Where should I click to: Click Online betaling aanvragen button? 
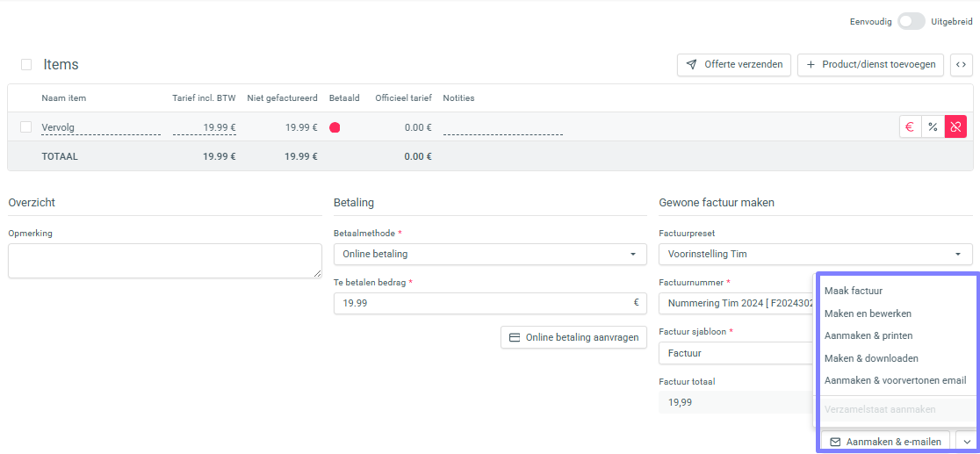573,337
